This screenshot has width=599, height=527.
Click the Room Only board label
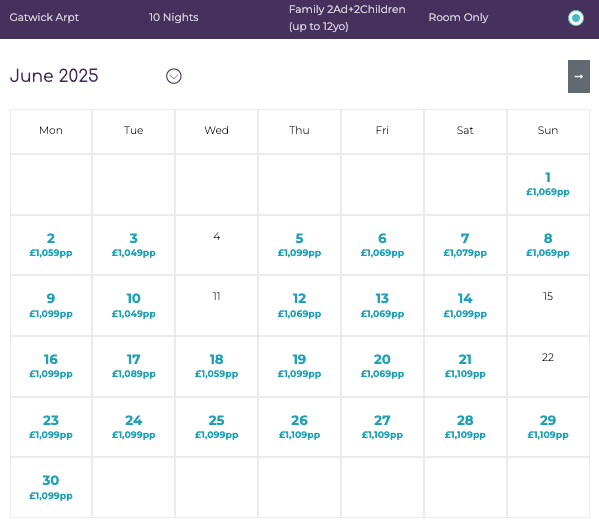point(458,17)
